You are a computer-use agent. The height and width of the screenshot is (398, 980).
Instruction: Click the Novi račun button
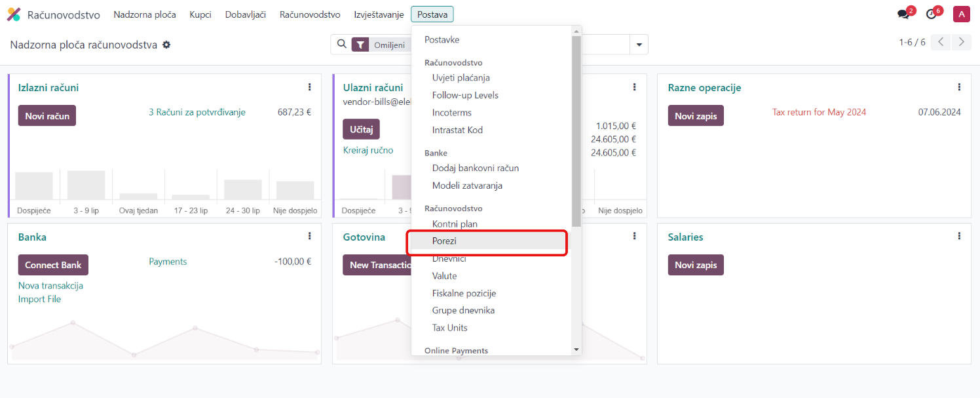(x=47, y=115)
